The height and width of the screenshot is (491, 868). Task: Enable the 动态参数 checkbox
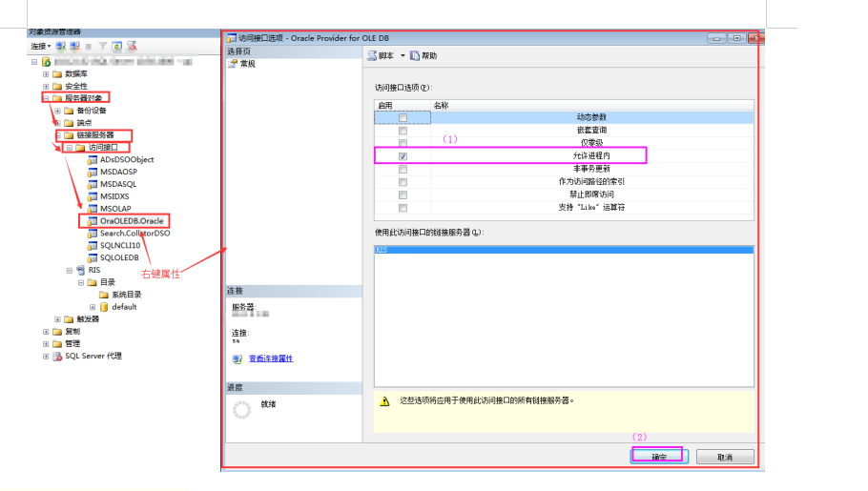[403, 118]
